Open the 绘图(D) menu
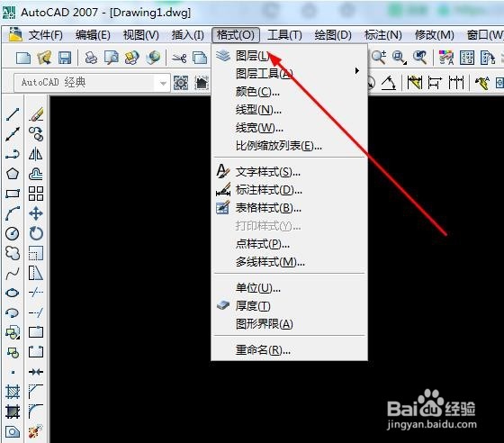 point(333,35)
